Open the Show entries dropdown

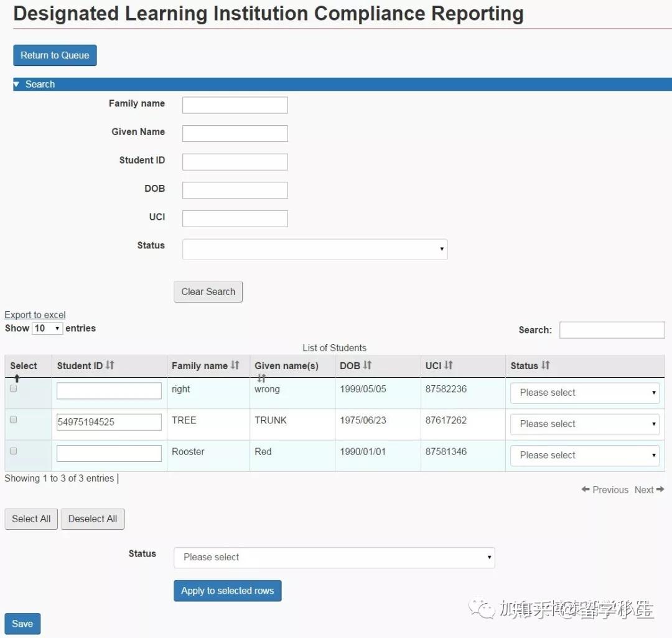tap(47, 329)
